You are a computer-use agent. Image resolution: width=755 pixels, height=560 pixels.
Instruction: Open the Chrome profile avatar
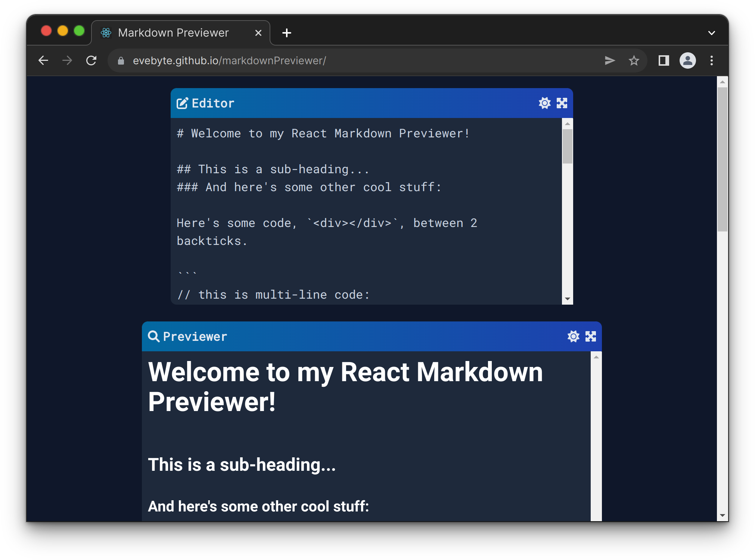tap(687, 60)
